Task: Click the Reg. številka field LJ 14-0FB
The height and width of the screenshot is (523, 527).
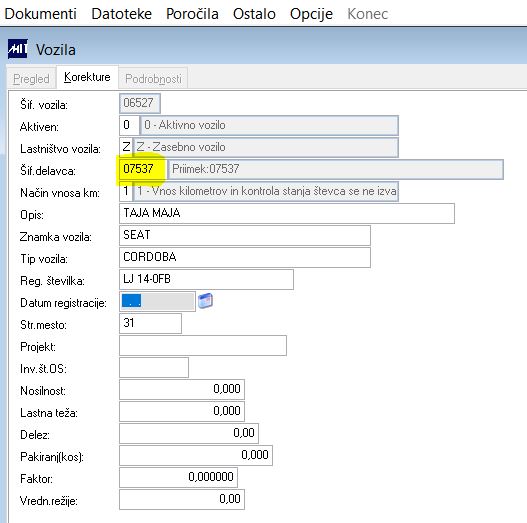Action: [206, 279]
